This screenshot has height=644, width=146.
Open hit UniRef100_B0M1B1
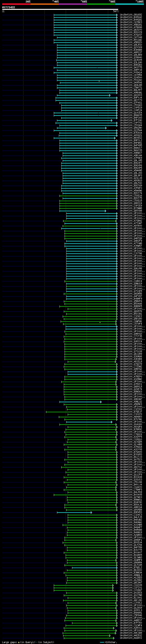131,20
